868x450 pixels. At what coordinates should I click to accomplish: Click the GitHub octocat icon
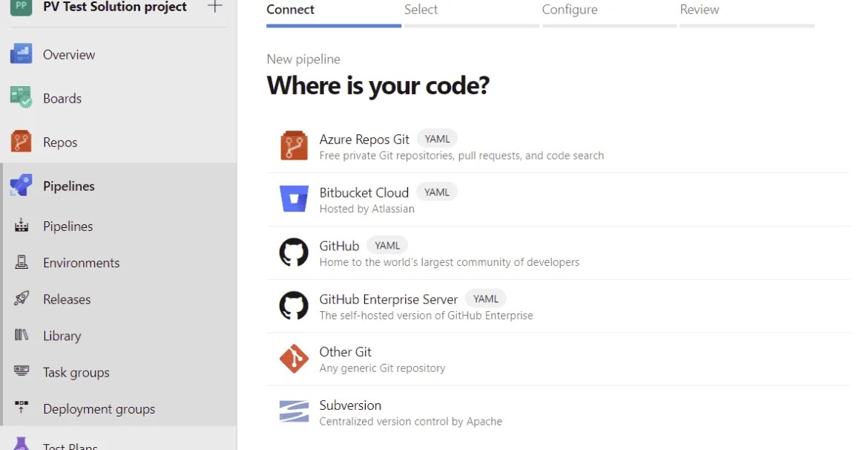click(294, 252)
